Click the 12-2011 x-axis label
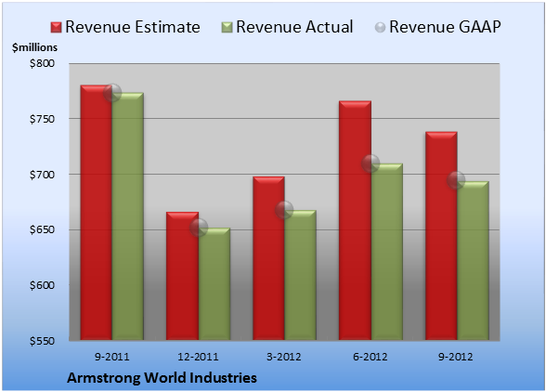This screenshot has height=392, width=546. [x=198, y=357]
